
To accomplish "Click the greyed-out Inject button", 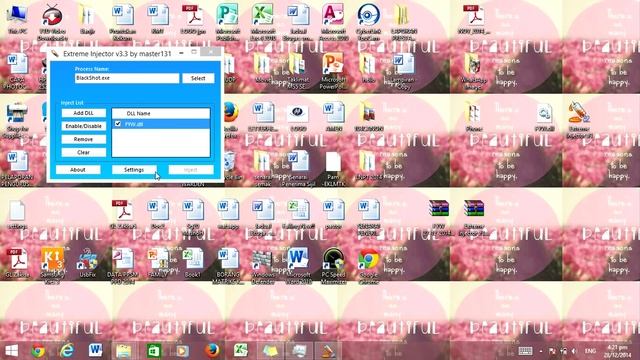I will [x=191, y=169].
